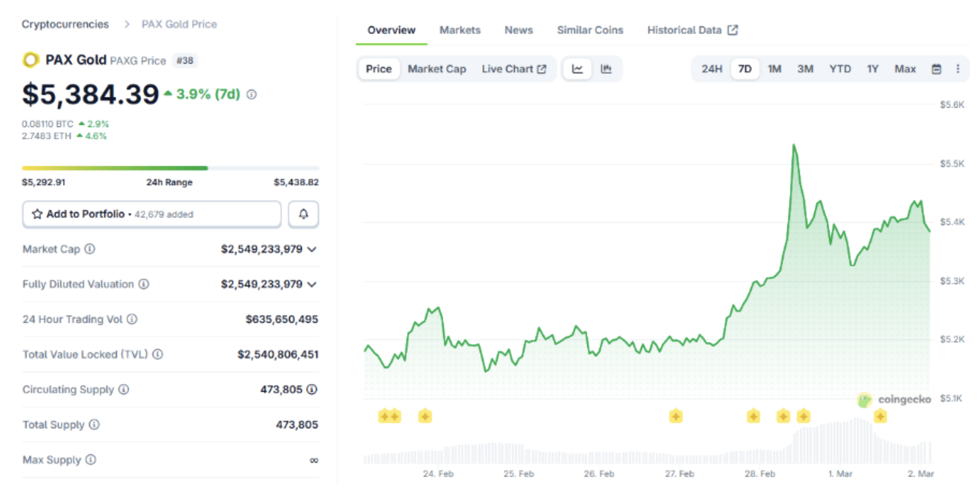Expand the Market Cap value chevron

point(312,249)
